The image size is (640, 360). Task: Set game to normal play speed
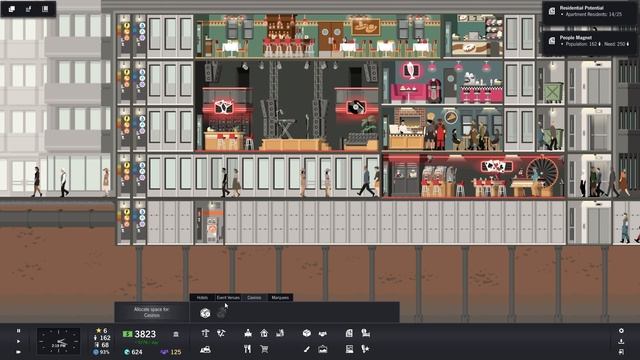(18, 341)
